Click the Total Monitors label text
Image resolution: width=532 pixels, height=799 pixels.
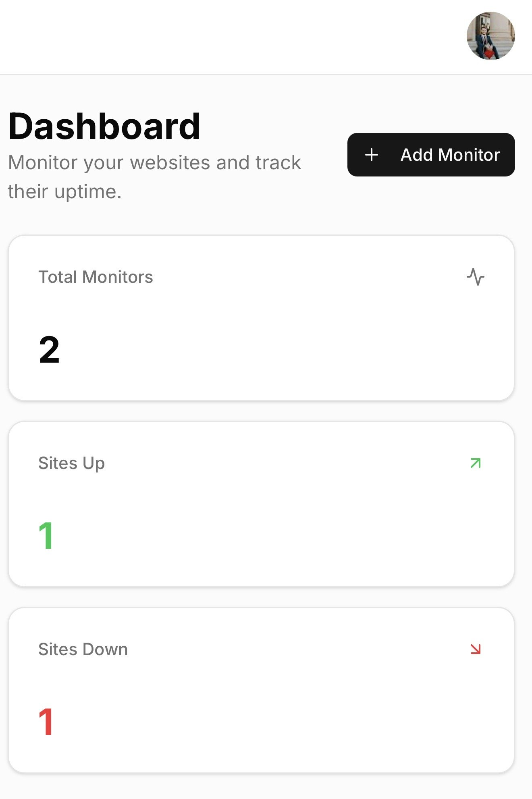pos(96,277)
